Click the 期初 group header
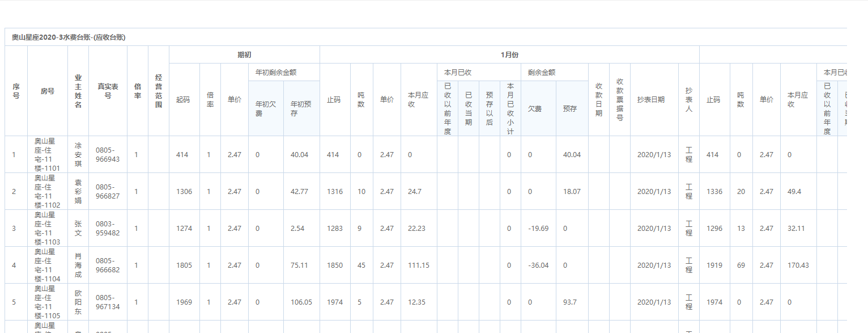This screenshot has width=868, height=333. click(244, 55)
